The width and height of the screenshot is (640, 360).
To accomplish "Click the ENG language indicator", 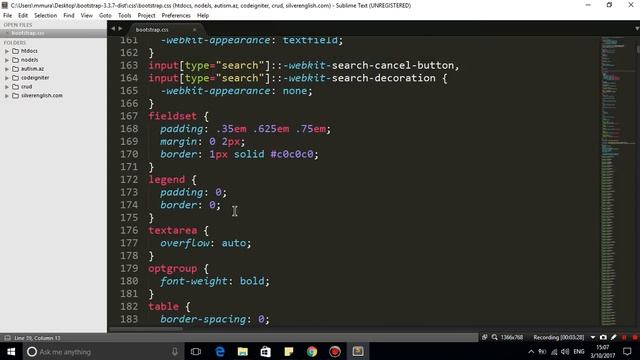I will [x=579, y=351].
